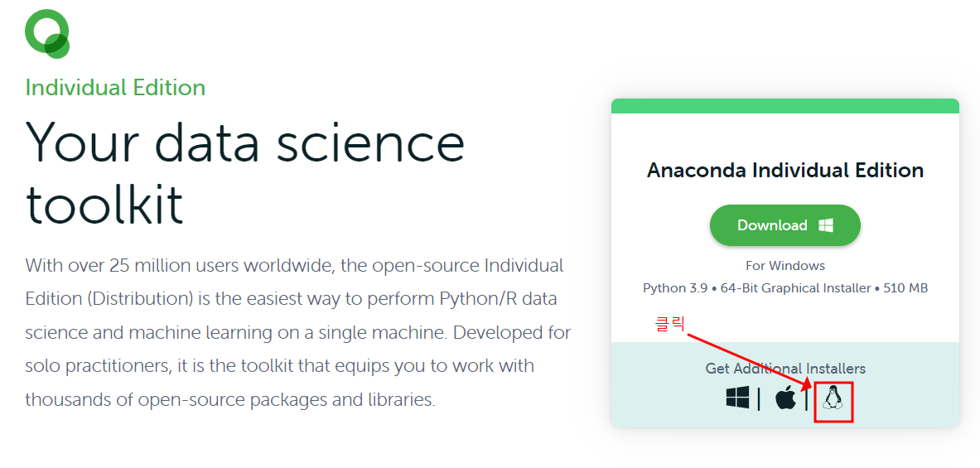The height and width of the screenshot is (468, 980).
Task: Click the Your data science headline
Action: (x=245, y=143)
